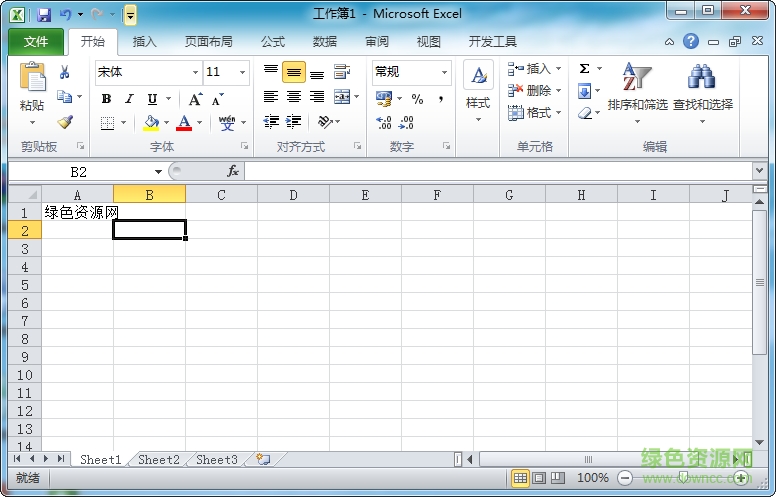The image size is (776, 497).
Task: Click the Cut scissors icon
Action: coord(65,72)
